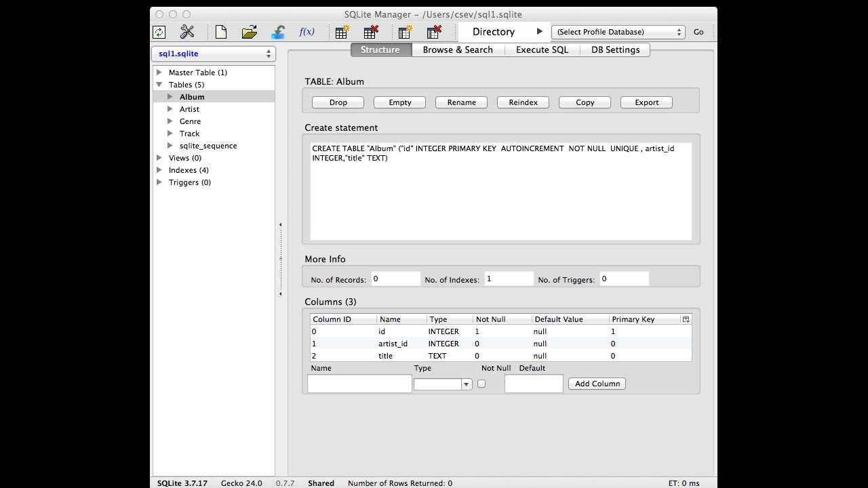Open the Browse & Search tab
This screenshot has height=488, width=868.
(x=458, y=49)
